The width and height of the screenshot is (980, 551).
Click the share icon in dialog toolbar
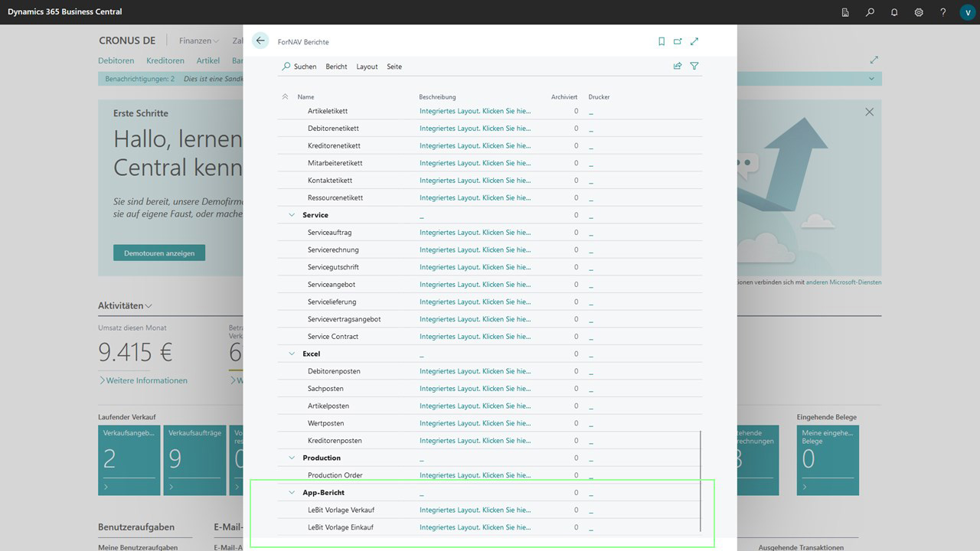click(x=678, y=67)
